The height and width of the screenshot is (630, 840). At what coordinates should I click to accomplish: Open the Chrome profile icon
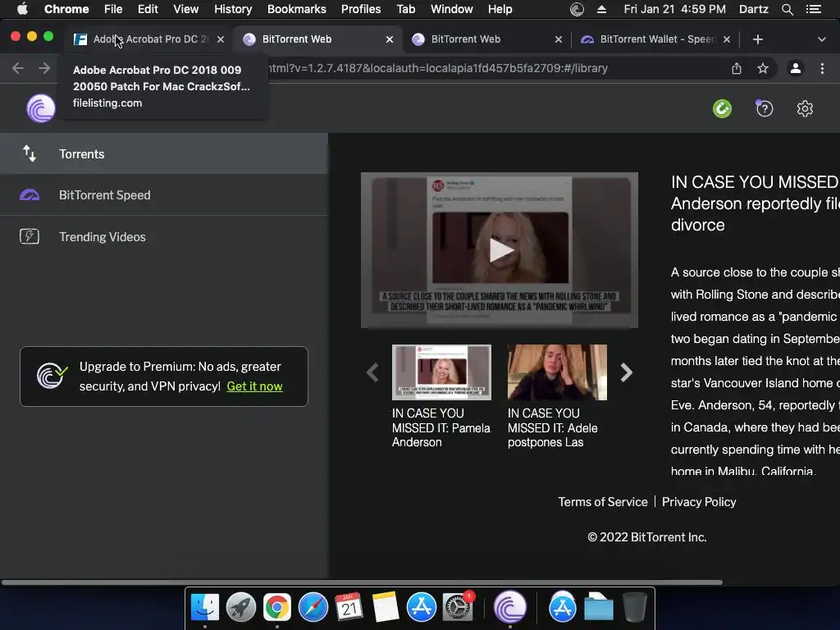[x=796, y=68]
